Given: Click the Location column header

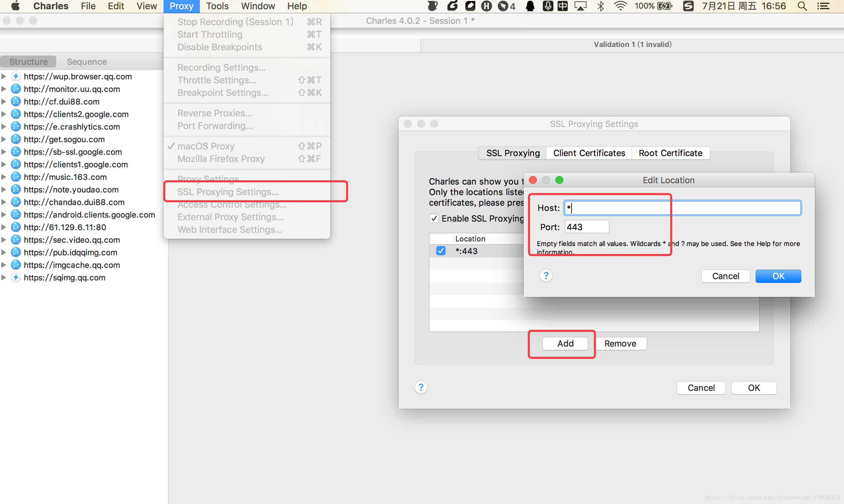Looking at the screenshot, I should (470, 239).
